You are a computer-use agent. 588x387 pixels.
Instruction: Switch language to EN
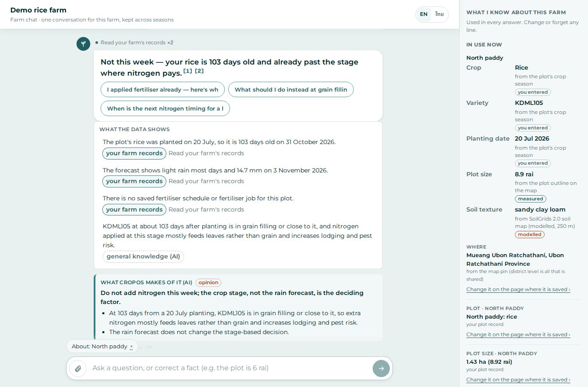tap(424, 14)
